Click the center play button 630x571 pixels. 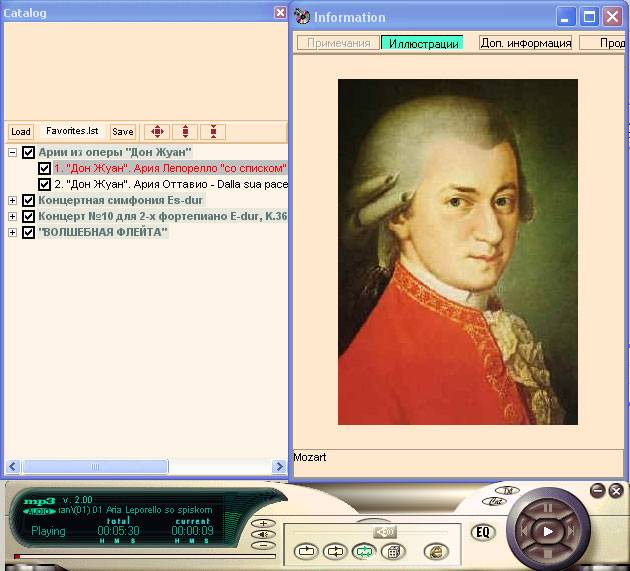[x=548, y=532]
